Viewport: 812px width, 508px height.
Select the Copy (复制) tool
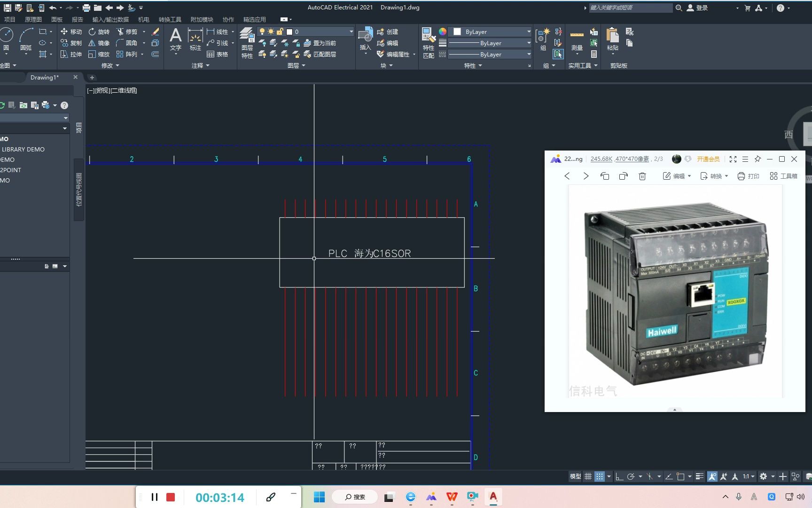pyautogui.click(x=71, y=43)
